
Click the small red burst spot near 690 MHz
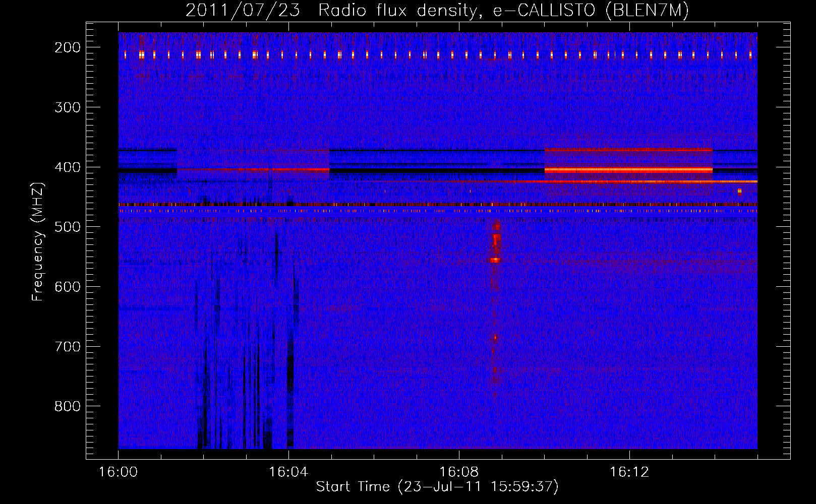coord(495,338)
